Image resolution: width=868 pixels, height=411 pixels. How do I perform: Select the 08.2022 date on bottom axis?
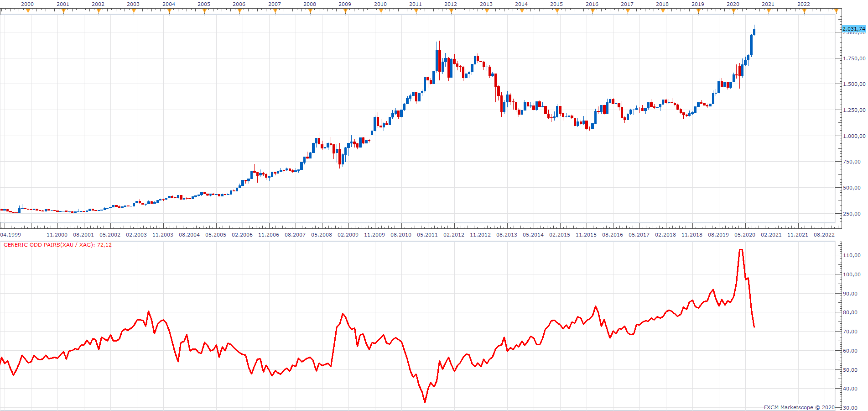pos(824,235)
